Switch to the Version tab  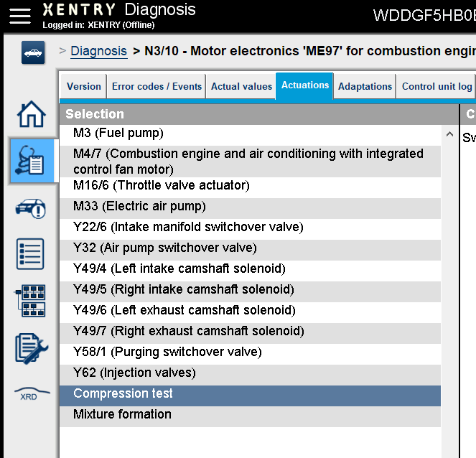tap(84, 86)
